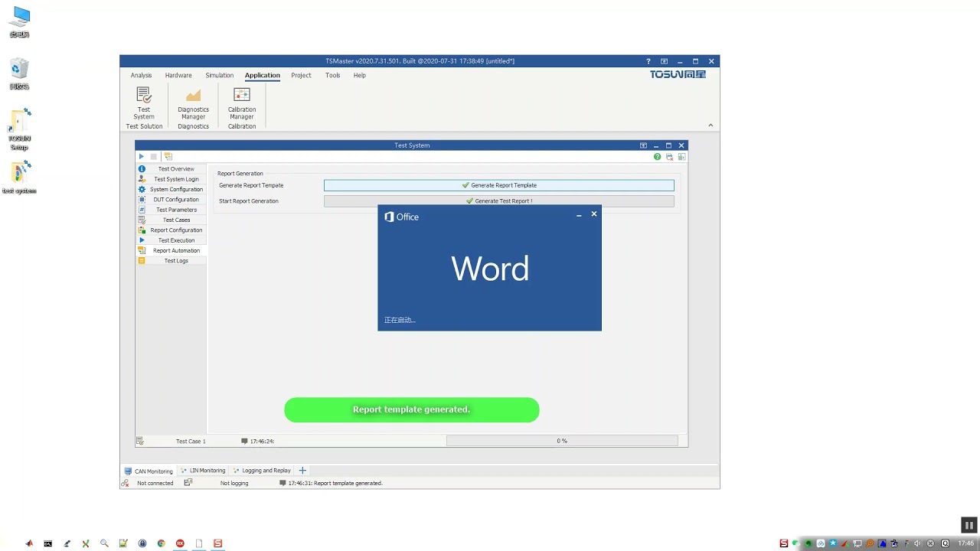This screenshot has height=551, width=980.
Task: Switch to the LIN Monitoring page tab
Action: pos(203,471)
